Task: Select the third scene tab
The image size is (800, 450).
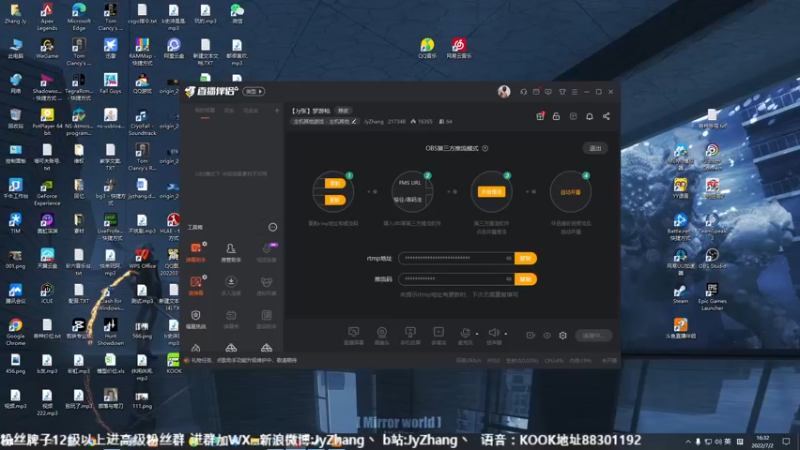Action: (250, 111)
